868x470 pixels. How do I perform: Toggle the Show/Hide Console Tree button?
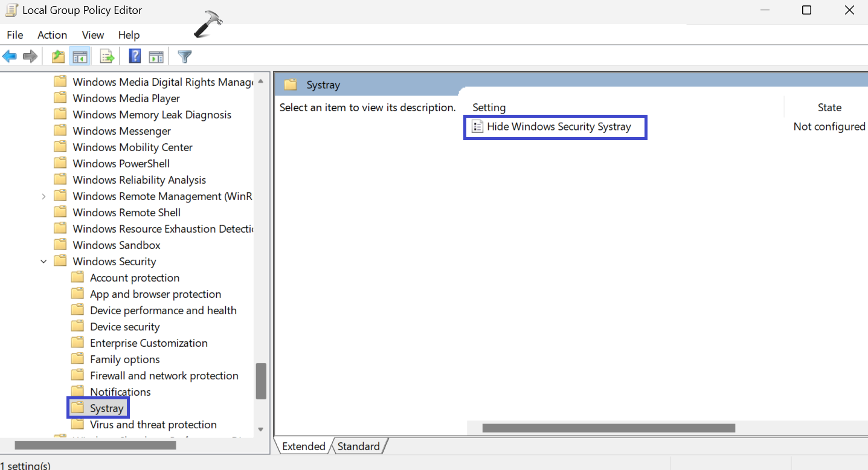point(79,57)
